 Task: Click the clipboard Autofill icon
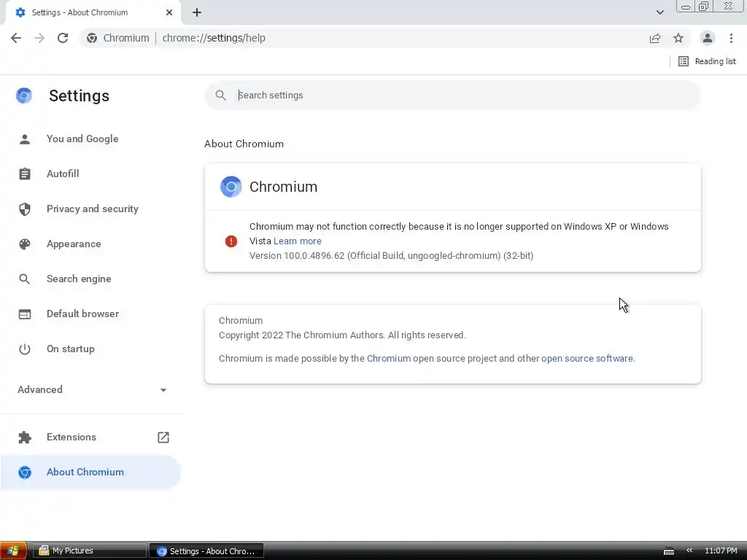coord(25,174)
